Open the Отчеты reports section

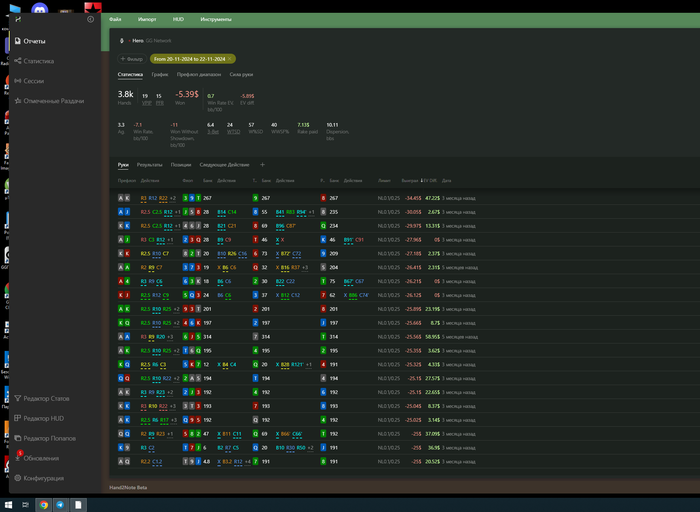pos(30,41)
